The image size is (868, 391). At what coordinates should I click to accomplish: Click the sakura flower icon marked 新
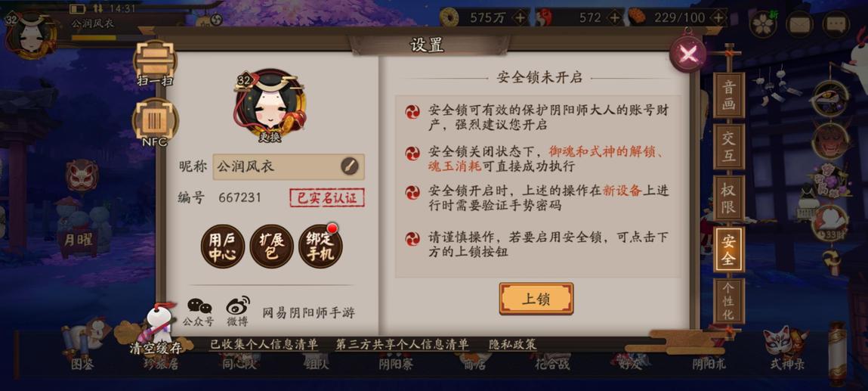click(763, 24)
